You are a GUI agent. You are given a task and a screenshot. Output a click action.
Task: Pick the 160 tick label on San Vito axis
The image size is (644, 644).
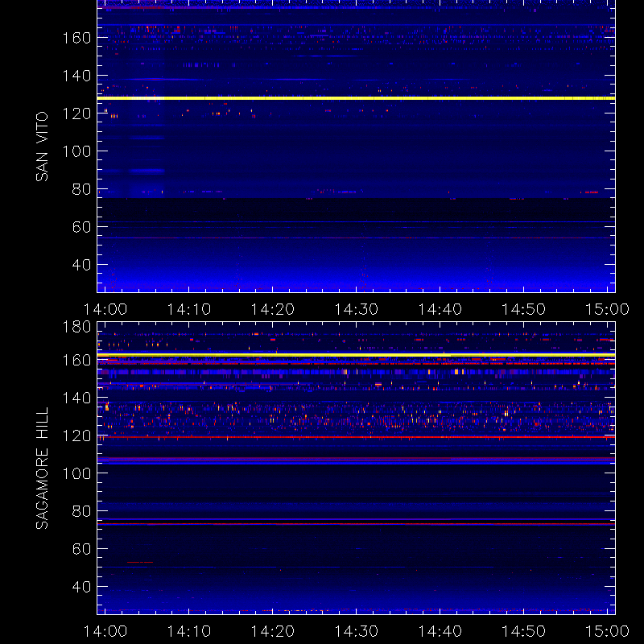[76, 38]
